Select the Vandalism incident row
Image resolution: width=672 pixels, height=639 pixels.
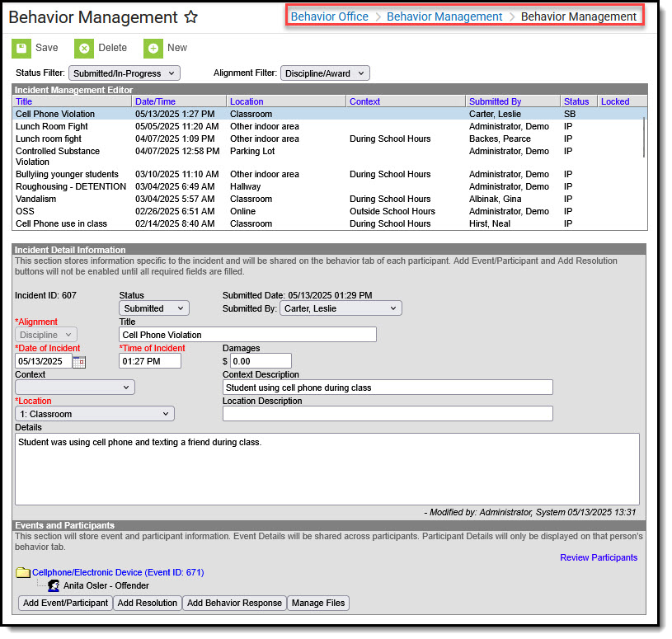[37, 199]
